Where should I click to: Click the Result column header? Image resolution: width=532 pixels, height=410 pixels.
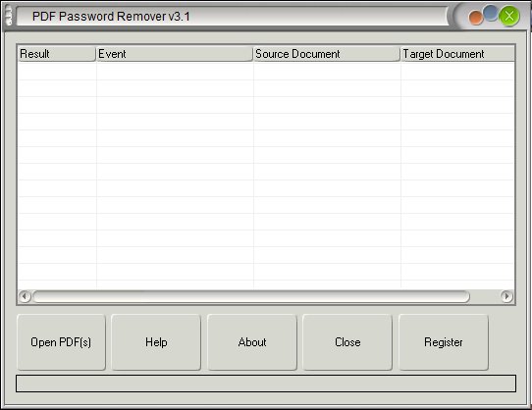point(57,54)
